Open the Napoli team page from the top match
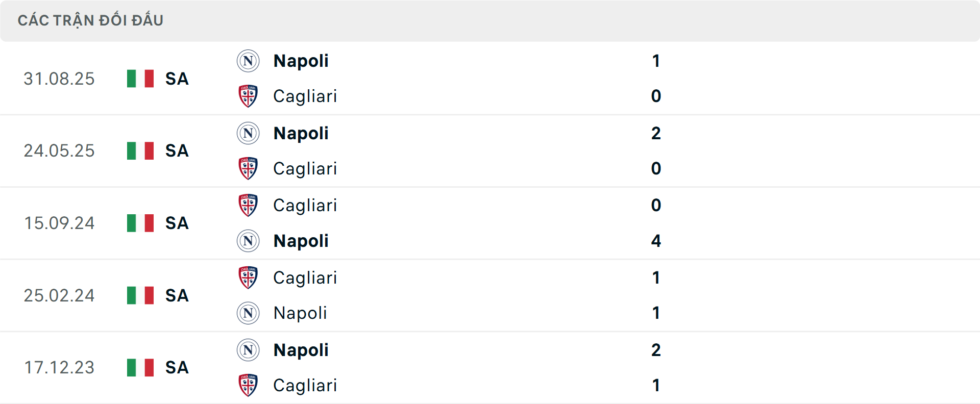 (x=301, y=61)
